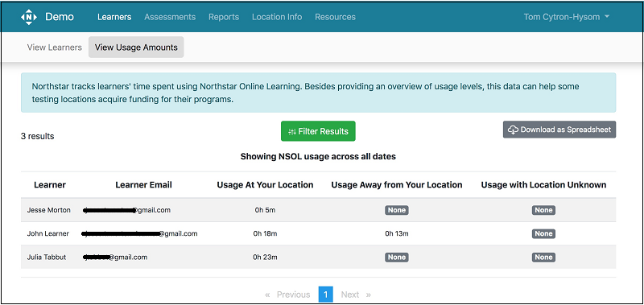Screen dimensions: 644x305
Task: Go to the Previous results page
Action: click(x=288, y=295)
